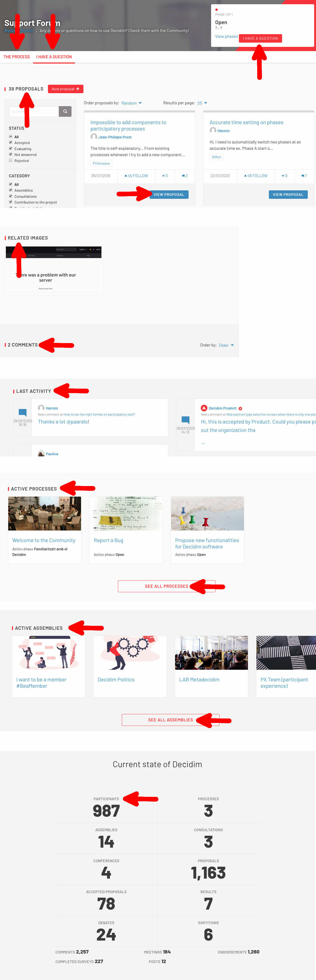Toggle the Status "All" checkbox
The height and width of the screenshot is (980, 316).
(x=11, y=137)
